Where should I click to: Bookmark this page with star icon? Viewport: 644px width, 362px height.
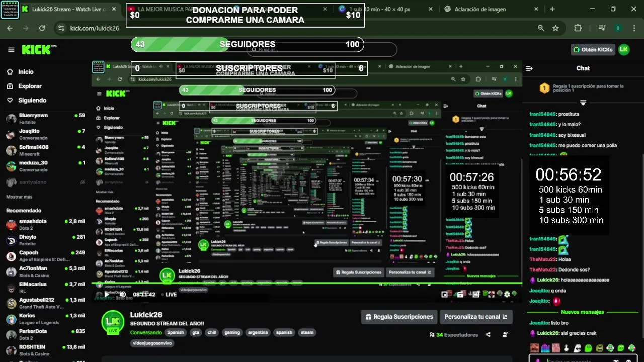555,28
